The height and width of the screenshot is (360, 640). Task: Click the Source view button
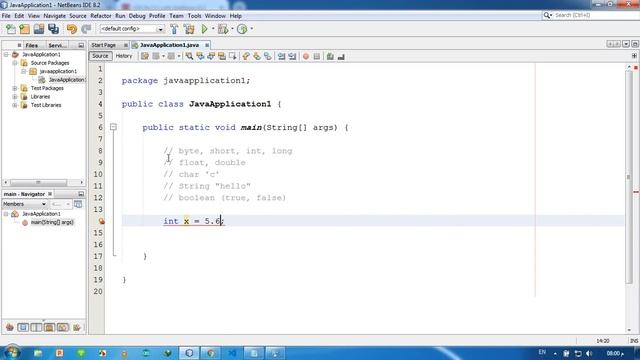click(100, 56)
